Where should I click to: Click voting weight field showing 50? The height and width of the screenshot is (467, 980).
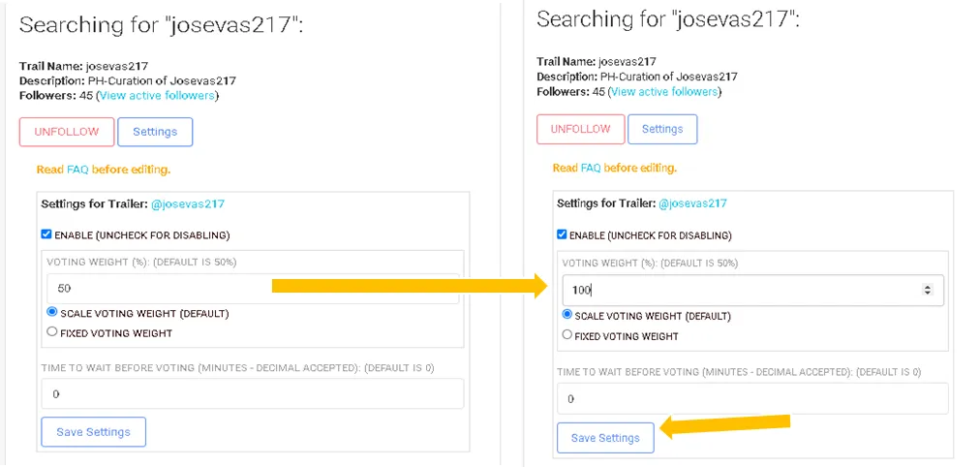click(x=253, y=289)
